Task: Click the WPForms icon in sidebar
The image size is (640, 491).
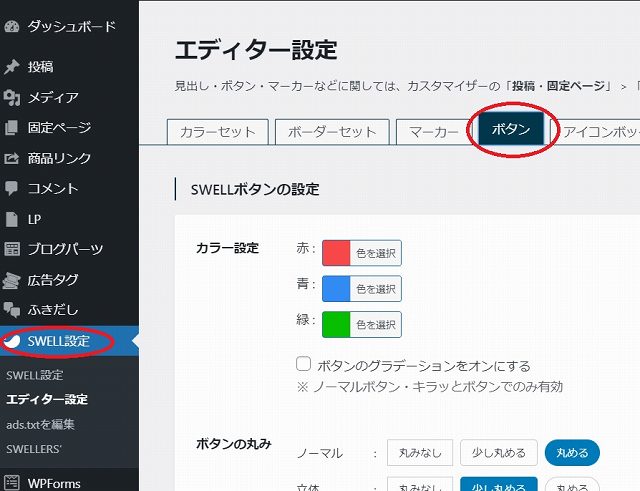Action: pos(12,483)
